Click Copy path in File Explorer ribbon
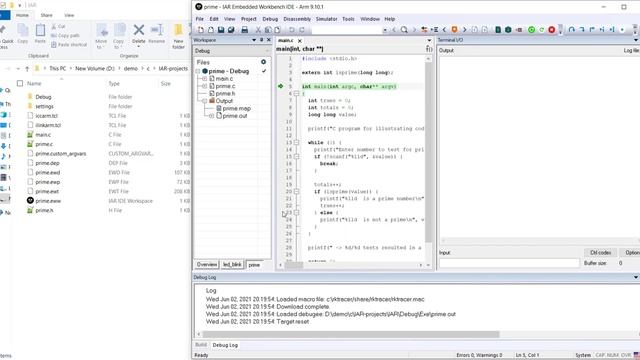Image resolution: width=640 pixels, height=360 pixels. [65, 36]
